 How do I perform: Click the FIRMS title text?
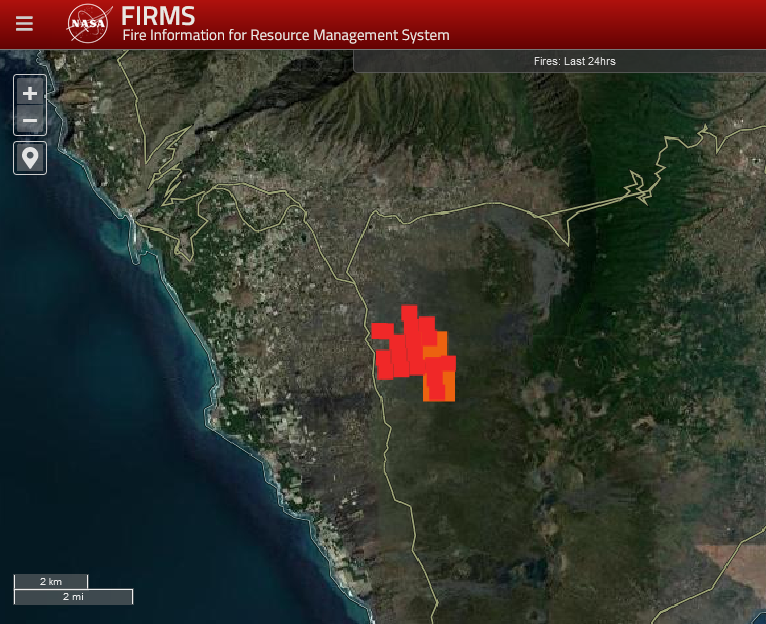point(158,16)
